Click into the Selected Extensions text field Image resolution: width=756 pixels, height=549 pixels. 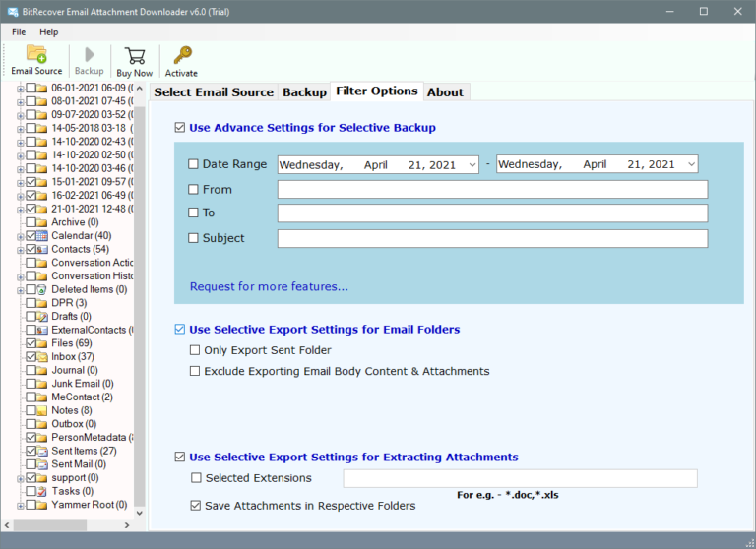pos(520,478)
